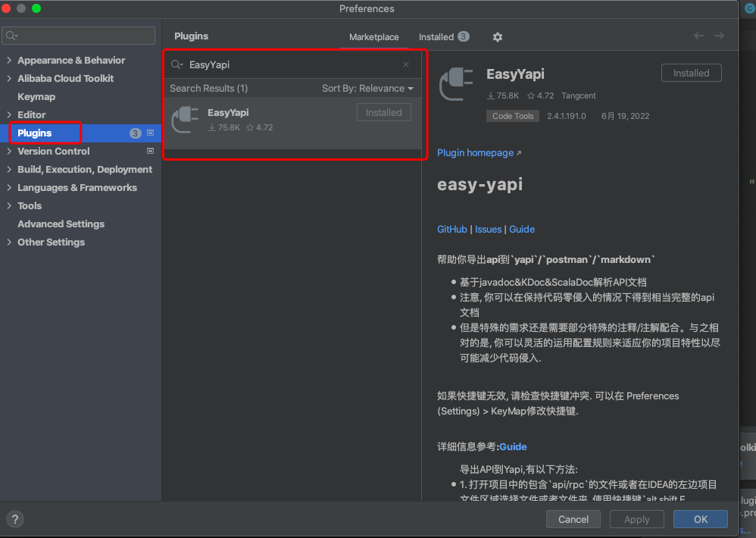Image resolution: width=756 pixels, height=538 pixels.
Task: Click the Plugins page heading
Action: pyautogui.click(x=192, y=36)
